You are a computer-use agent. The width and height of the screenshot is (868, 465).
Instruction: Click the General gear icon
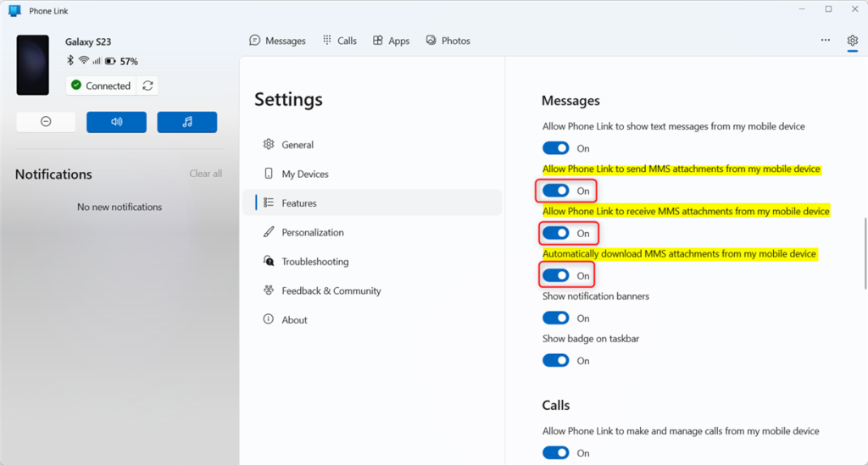pos(269,144)
